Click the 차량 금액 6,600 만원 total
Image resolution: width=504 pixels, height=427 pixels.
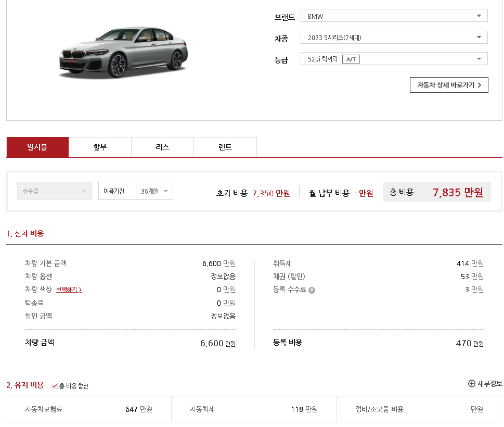pos(218,343)
